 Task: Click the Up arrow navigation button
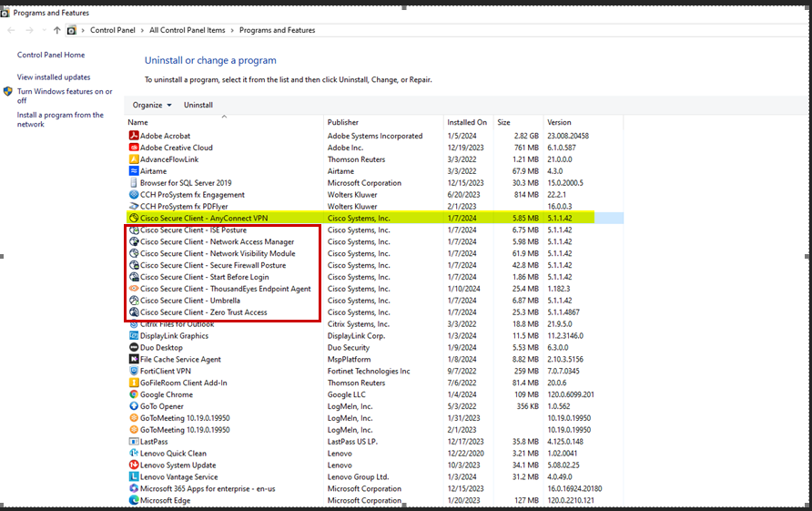pos(57,30)
